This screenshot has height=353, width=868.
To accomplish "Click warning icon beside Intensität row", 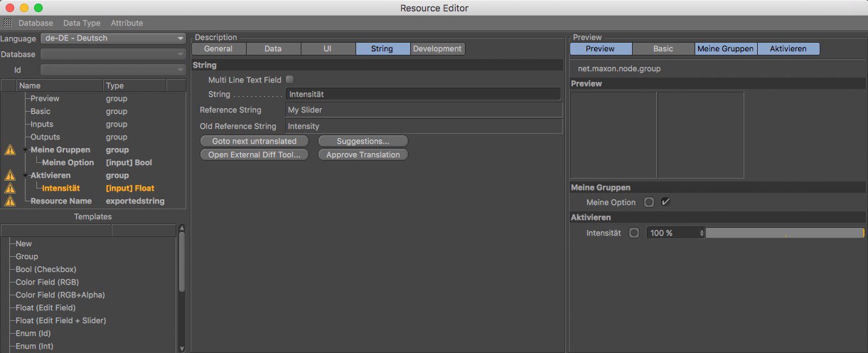I will point(10,189).
